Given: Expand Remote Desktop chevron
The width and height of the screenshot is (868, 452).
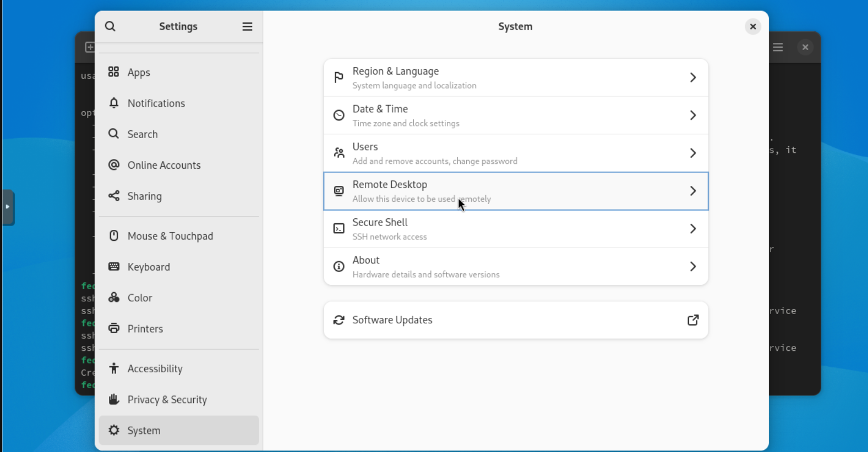Looking at the screenshot, I should (693, 191).
